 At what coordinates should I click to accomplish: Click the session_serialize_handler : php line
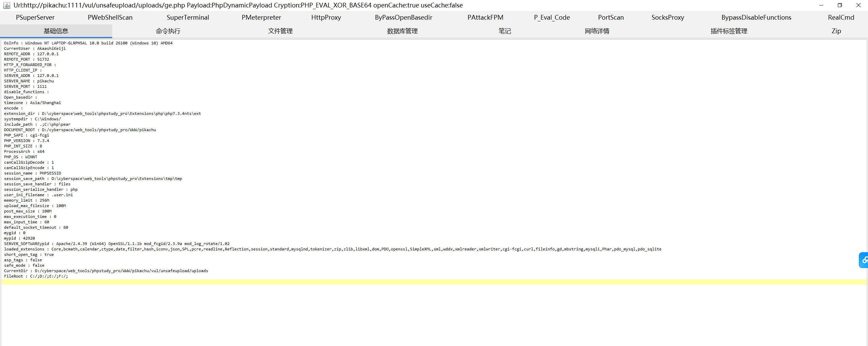41,189
